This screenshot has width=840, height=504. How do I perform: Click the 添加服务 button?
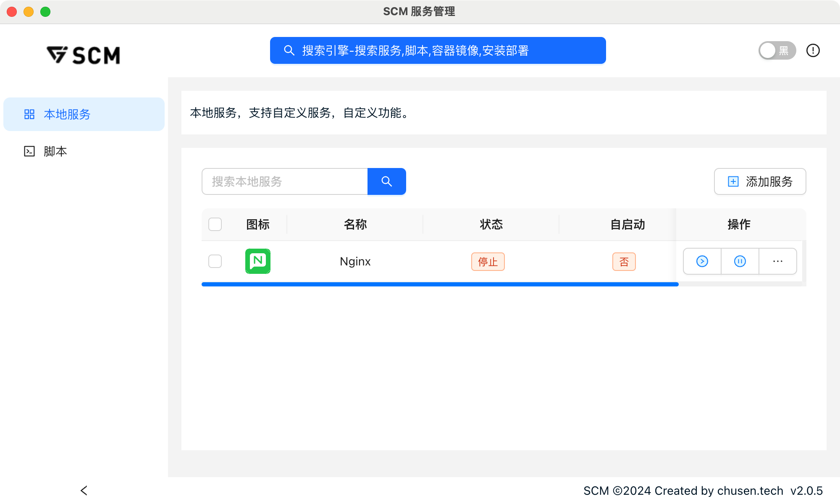760,181
